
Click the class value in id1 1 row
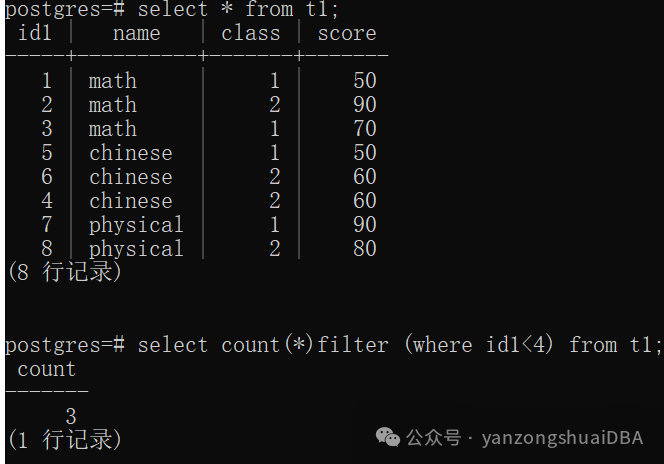click(274, 80)
